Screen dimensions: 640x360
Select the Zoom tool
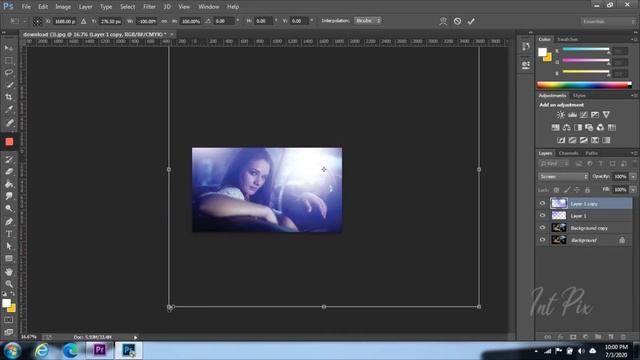[9, 284]
